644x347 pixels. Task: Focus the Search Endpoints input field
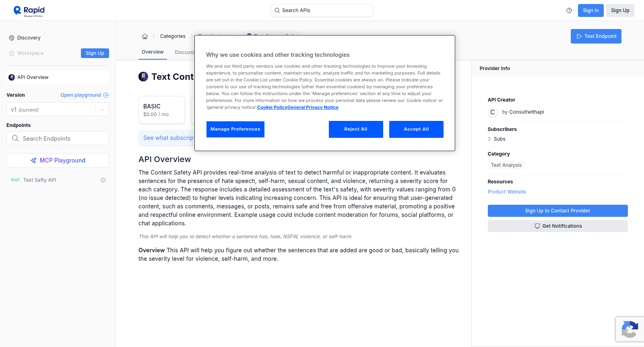click(58, 138)
